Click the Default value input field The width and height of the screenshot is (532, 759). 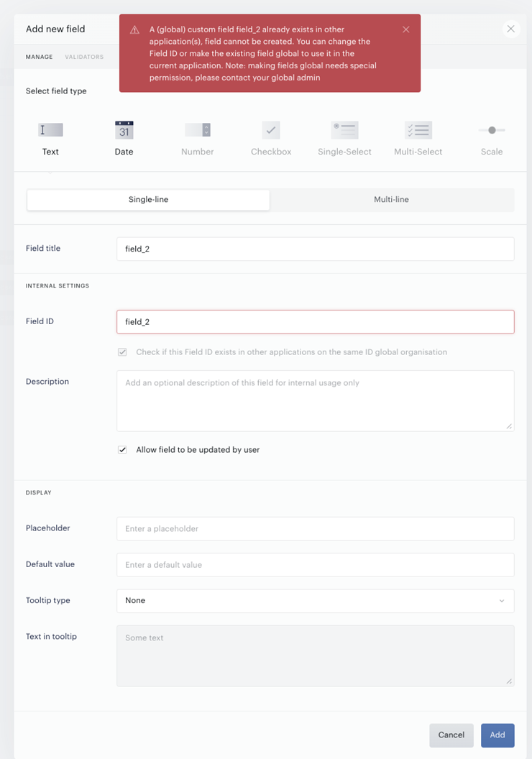315,565
